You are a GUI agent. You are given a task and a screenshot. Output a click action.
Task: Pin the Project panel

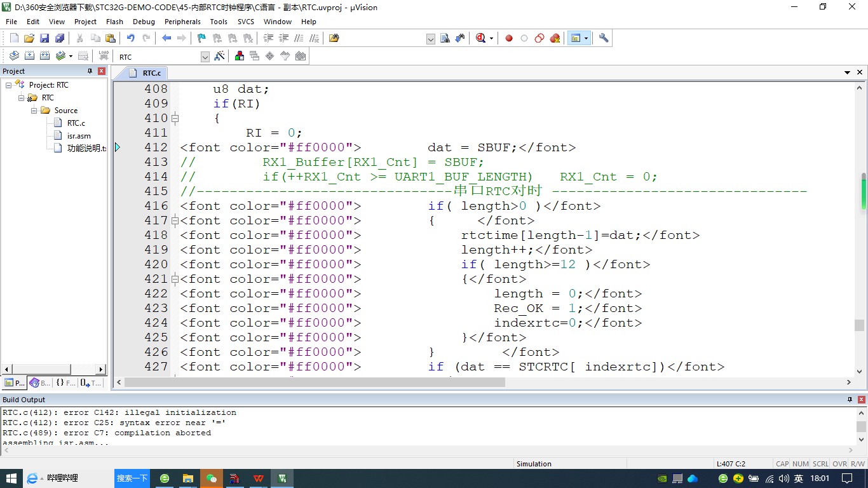(90, 71)
